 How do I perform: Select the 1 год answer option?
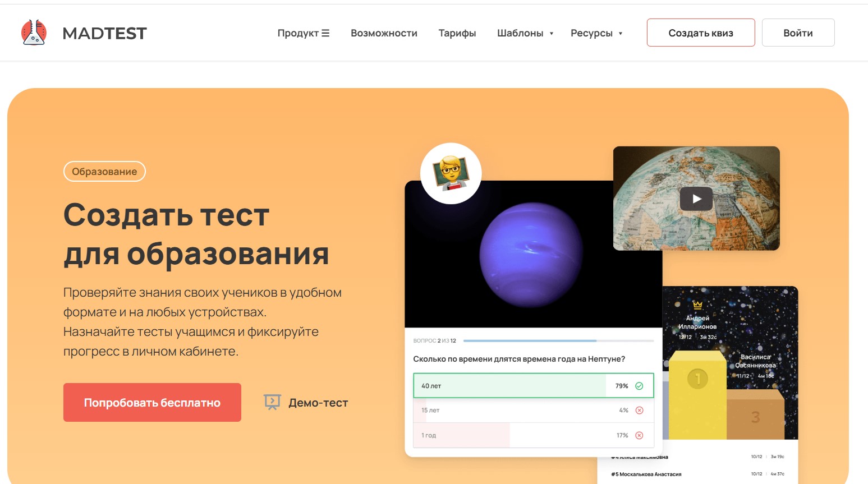(534, 435)
